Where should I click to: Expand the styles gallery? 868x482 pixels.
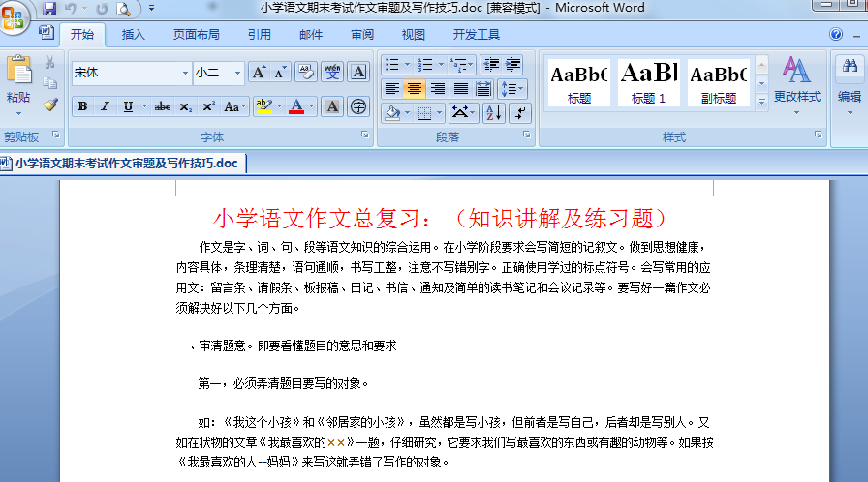[x=761, y=102]
